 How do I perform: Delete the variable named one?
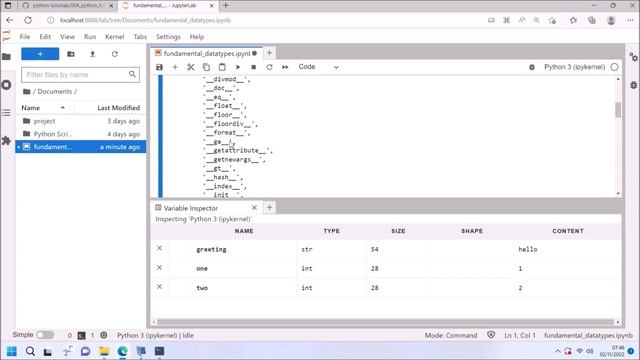(160, 267)
